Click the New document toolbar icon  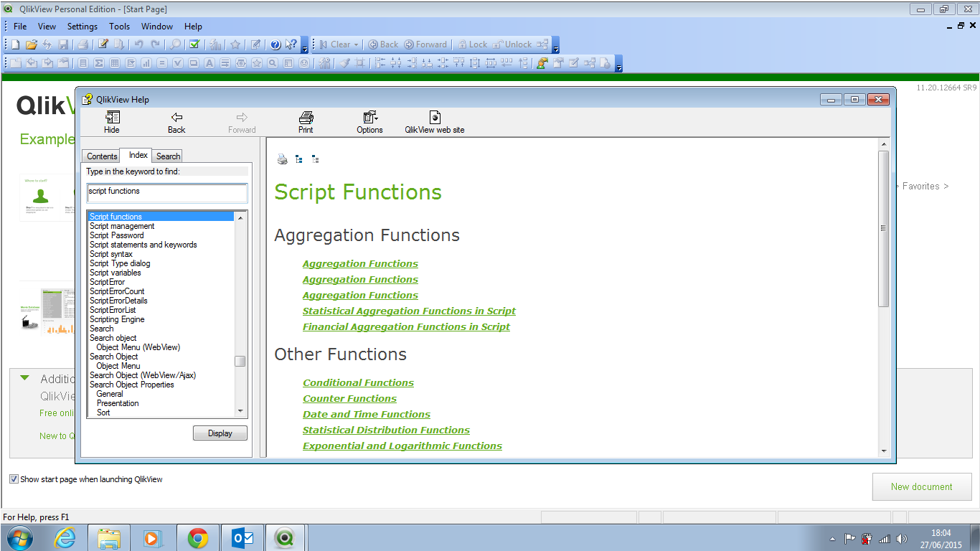pos(15,44)
